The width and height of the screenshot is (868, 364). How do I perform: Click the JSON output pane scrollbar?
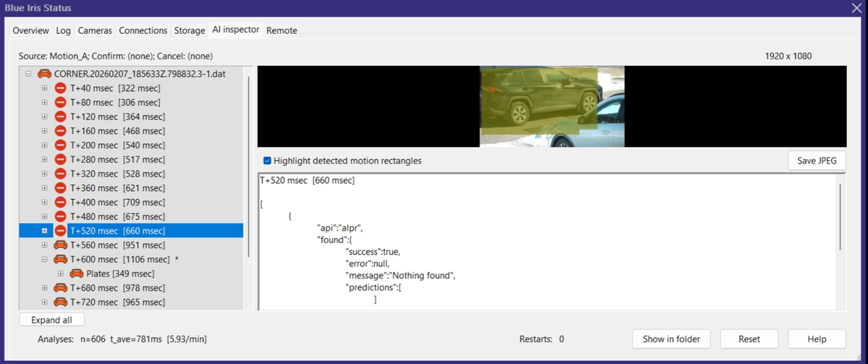tap(840, 217)
